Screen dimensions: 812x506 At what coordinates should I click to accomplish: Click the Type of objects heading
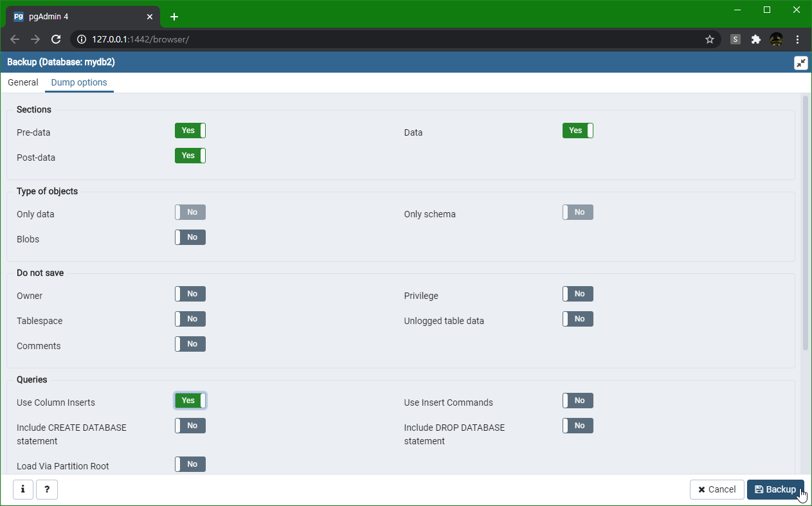click(48, 191)
